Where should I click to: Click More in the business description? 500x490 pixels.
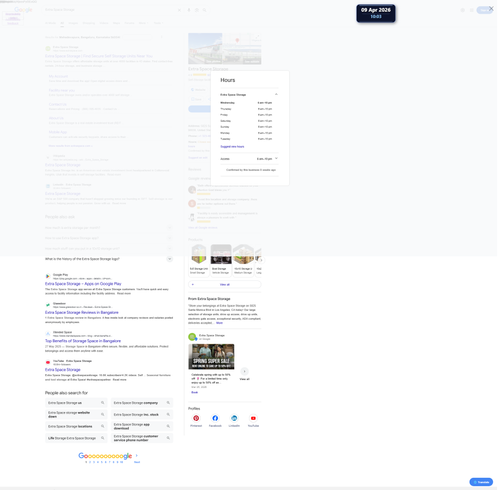(x=219, y=323)
